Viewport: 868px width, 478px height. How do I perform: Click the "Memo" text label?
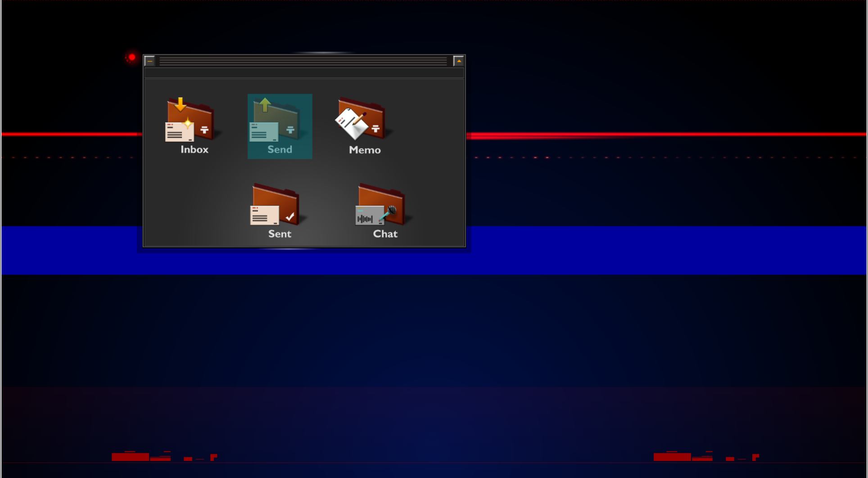coord(365,150)
